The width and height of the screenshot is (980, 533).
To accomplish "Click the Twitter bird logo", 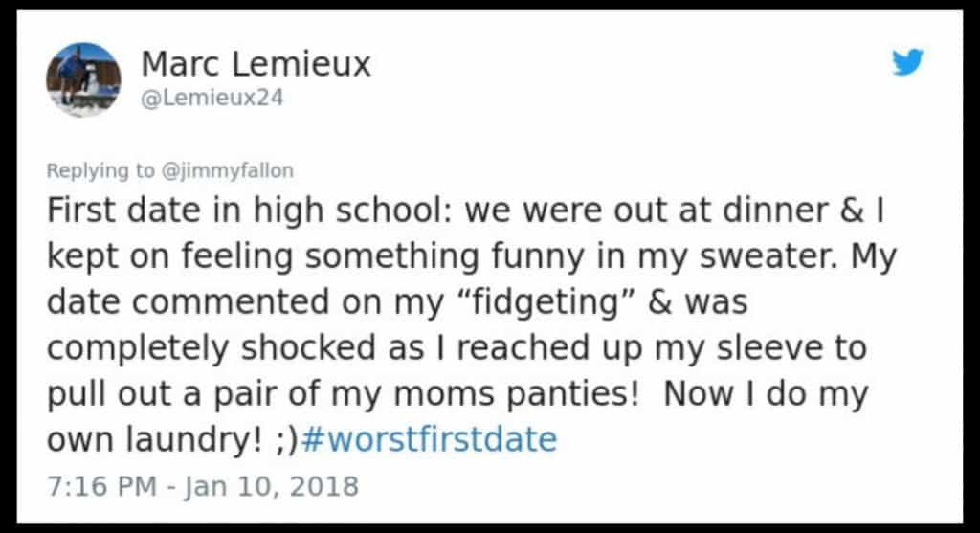I will coord(906,63).
